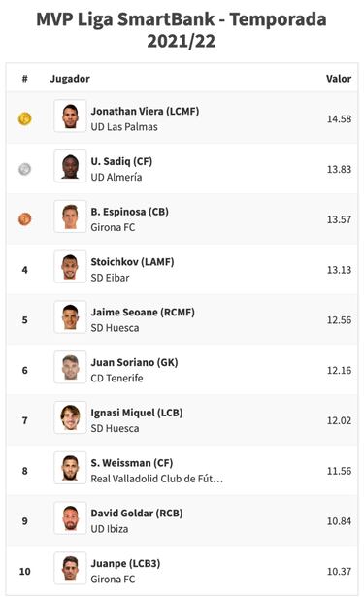The width and height of the screenshot is (364, 597).
Task: Select Stoichkov's portrait thumbnail
Action: [x=70, y=267]
